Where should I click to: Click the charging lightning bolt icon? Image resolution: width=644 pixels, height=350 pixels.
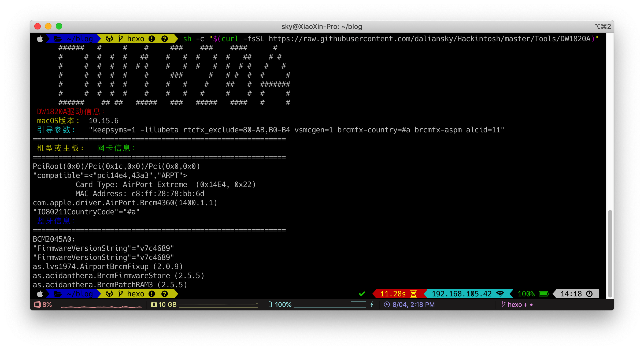[x=372, y=304]
